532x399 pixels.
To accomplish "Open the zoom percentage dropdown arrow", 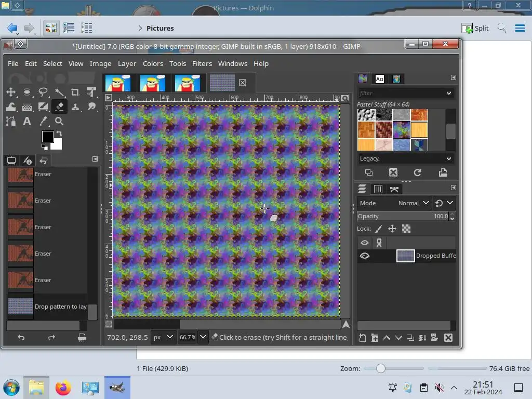I will 203,337.
